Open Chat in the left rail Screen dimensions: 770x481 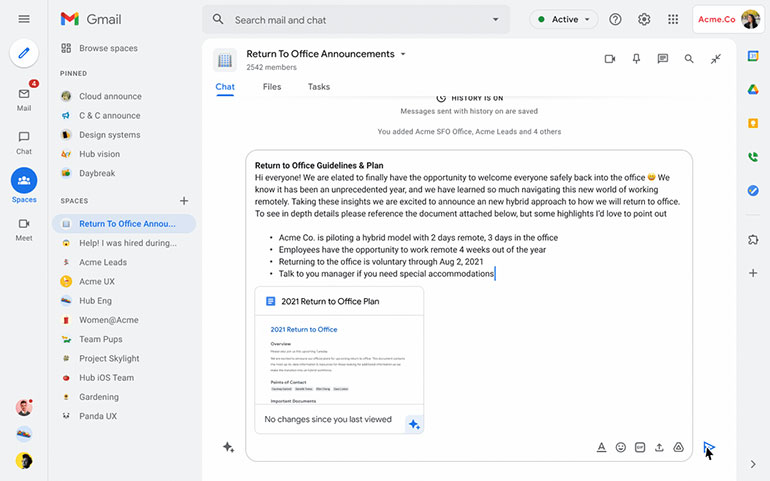click(x=24, y=142)
